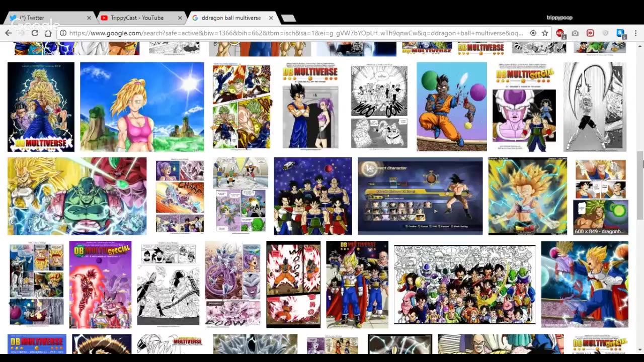Screen dimensions: 644x362
Task: Open color comic page with Broly beside blonde girl
Action: (x=242, y=107)
